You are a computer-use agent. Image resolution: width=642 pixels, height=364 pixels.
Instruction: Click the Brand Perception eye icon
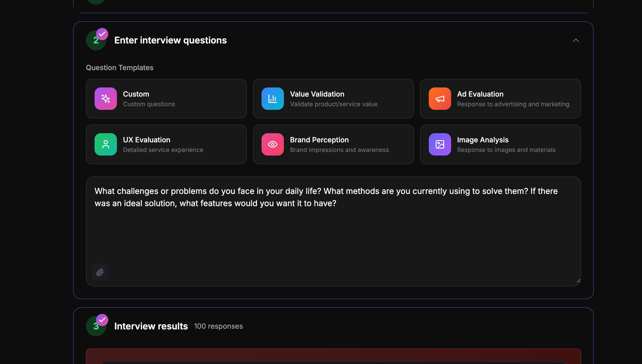tap(272, 144)
